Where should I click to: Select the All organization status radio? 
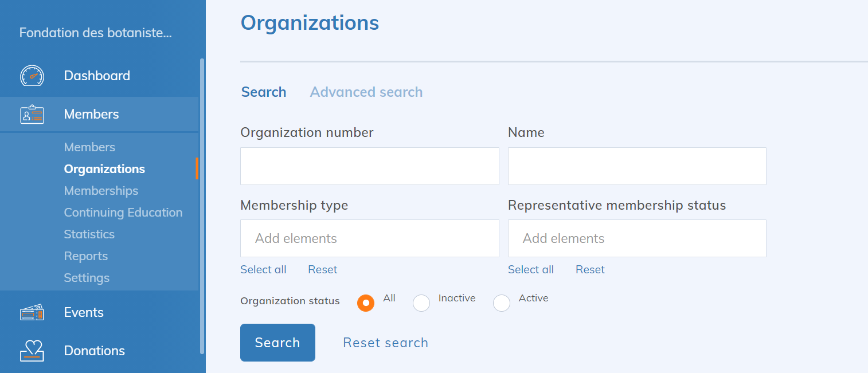[x=366, y=303]
